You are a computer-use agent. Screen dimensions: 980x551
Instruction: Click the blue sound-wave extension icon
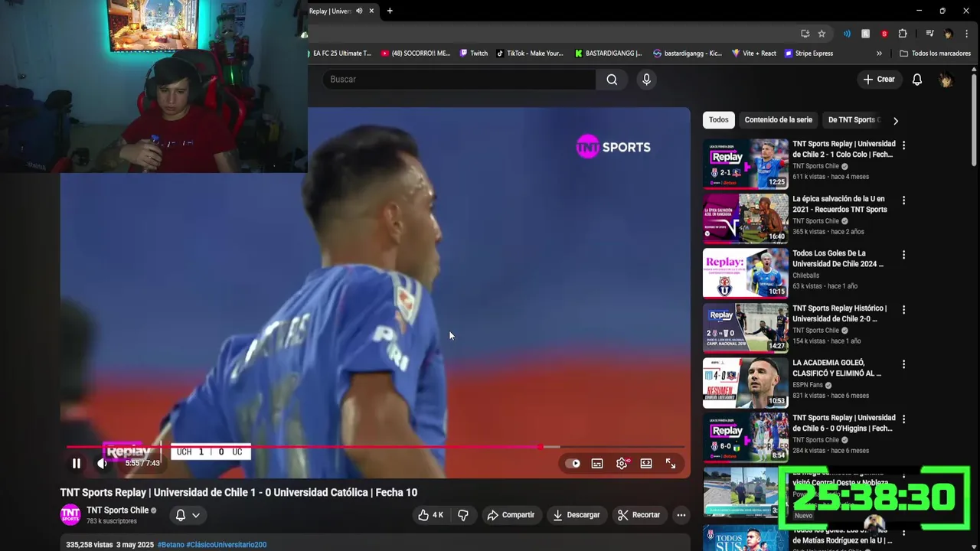point(847,34)
